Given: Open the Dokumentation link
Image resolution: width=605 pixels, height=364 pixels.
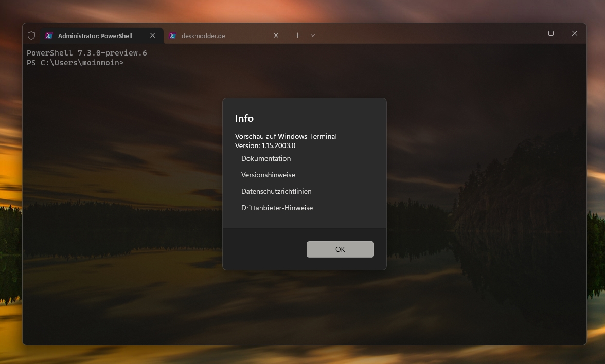Looking at the screenshot, I should pyautogui.click(x=266, y=158).
